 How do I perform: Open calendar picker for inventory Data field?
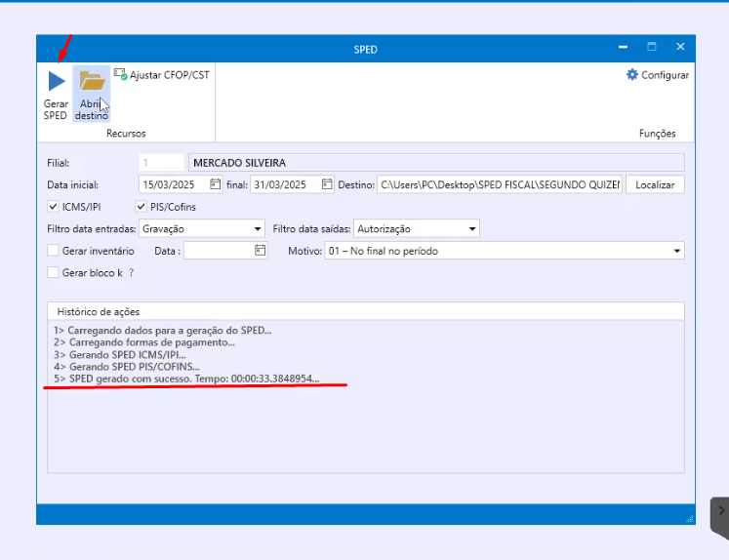[x=260, y=251]
